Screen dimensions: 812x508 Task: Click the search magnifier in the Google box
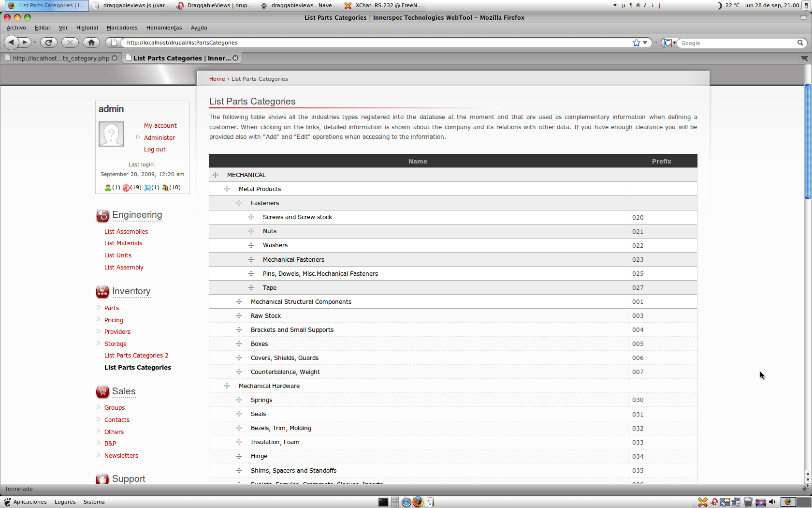click(800, 43)
